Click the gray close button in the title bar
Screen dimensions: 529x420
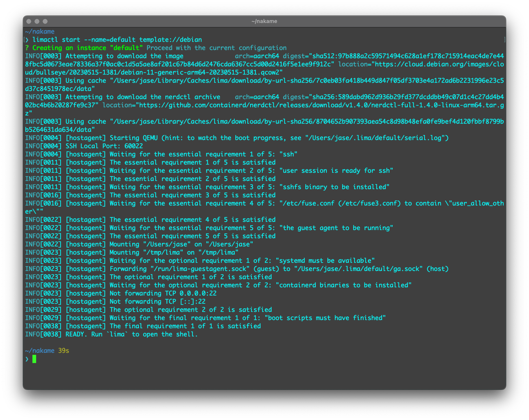pos(29,21)
